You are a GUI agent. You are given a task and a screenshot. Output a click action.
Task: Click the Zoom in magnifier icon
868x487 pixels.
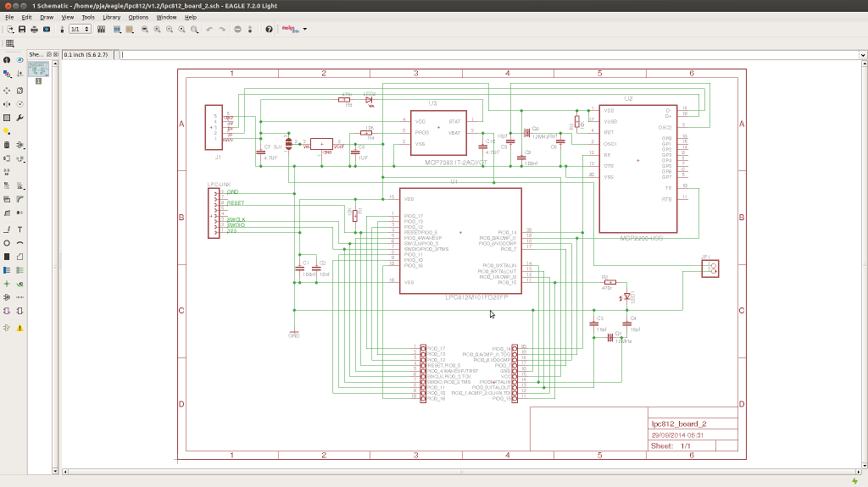point(157,30)
